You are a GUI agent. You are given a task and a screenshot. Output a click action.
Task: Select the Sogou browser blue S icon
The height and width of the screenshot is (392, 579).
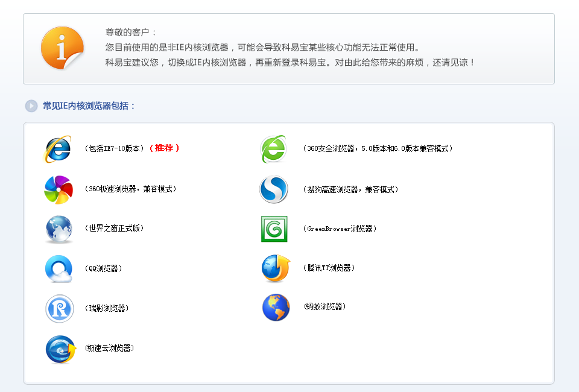(274, 189)
